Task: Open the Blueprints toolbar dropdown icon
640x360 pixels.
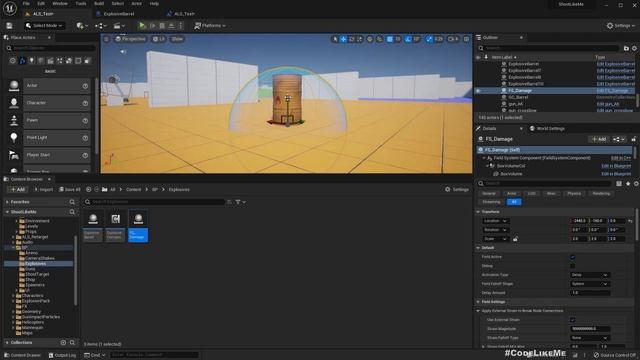Action: tap(100, 26)
